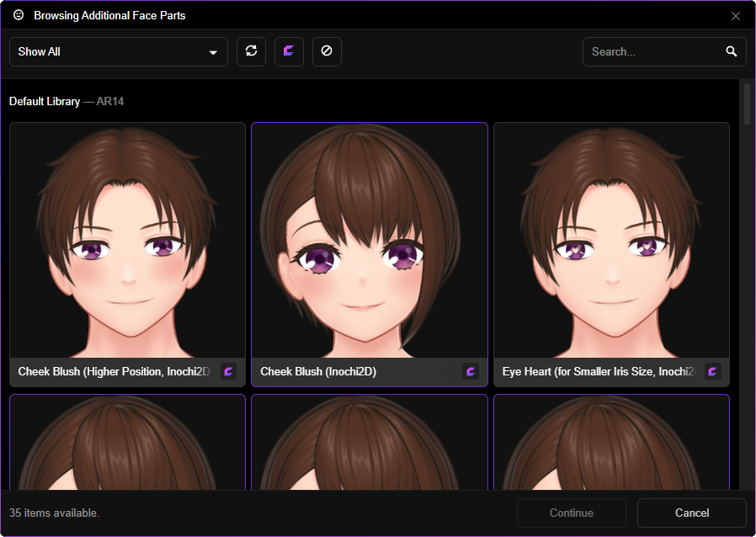This screenshot has height=537, width=756.
Task: Click the vertical scrollbar thumb
Action: [x=747, y=104]
